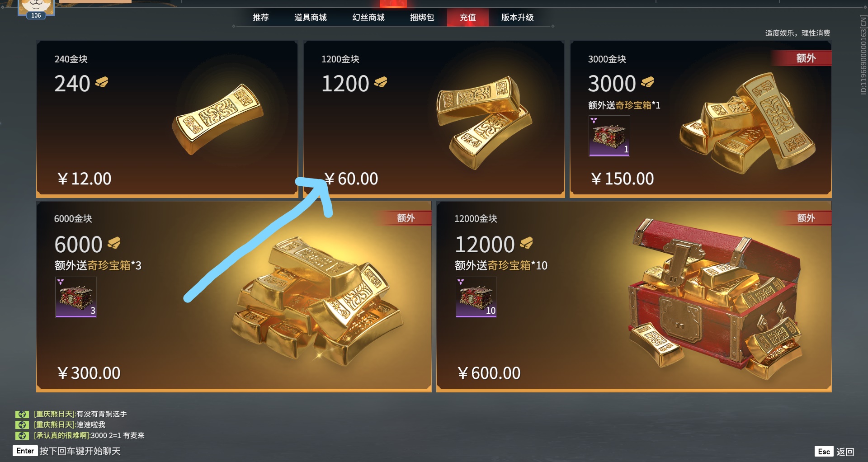Screen dimensions: 868x462
Task: Select the 6000金块 pack priced ¥300.00
Action: coord(234,297)
